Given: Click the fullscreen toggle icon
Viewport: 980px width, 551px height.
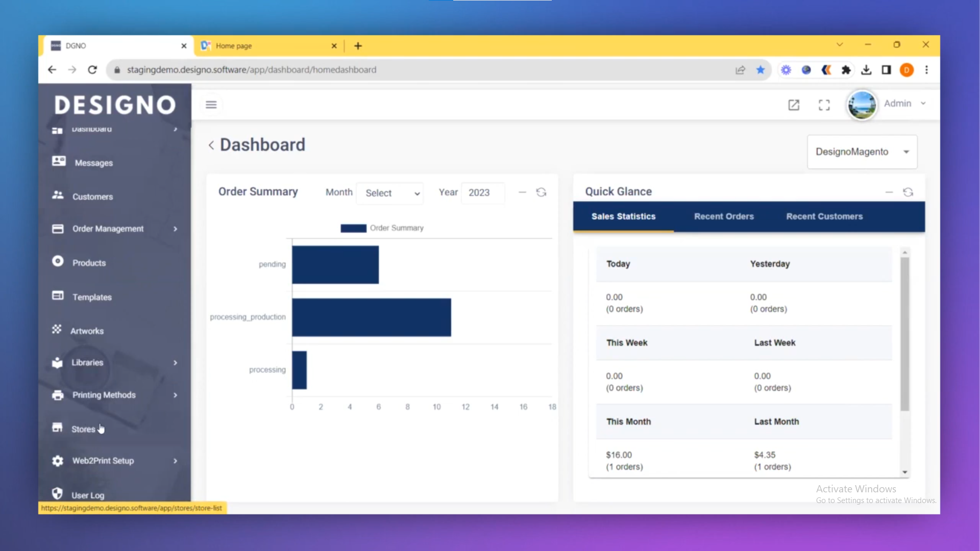Looking at the screenshot, I should pyautogui.click(x=824, y=105).
